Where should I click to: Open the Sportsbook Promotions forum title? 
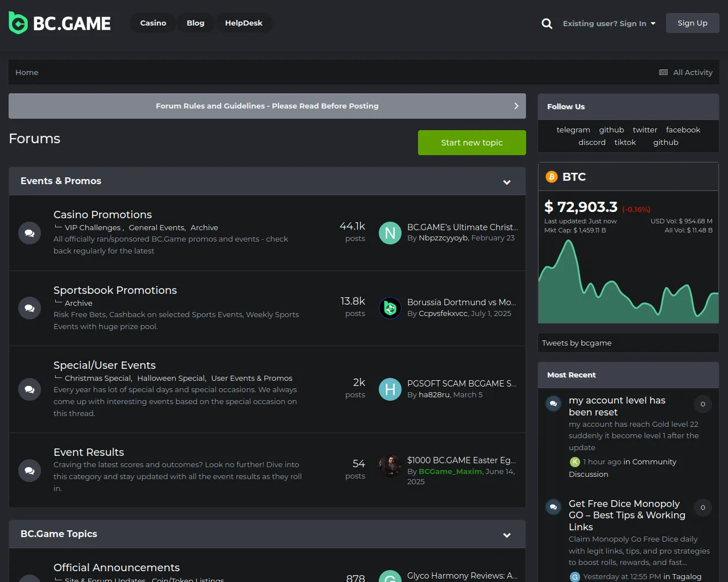point(115,290)
